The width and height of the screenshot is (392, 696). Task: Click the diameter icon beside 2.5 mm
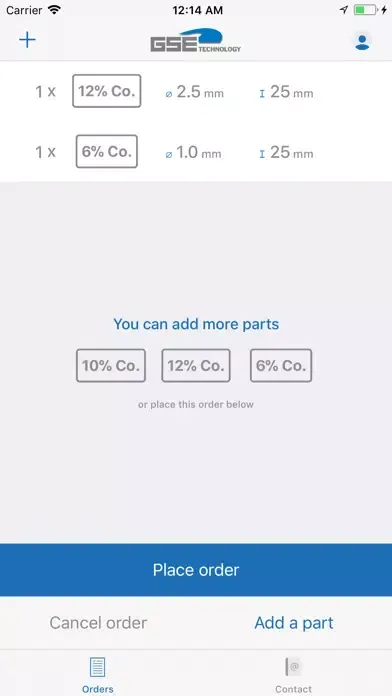[x=169, y=94]
